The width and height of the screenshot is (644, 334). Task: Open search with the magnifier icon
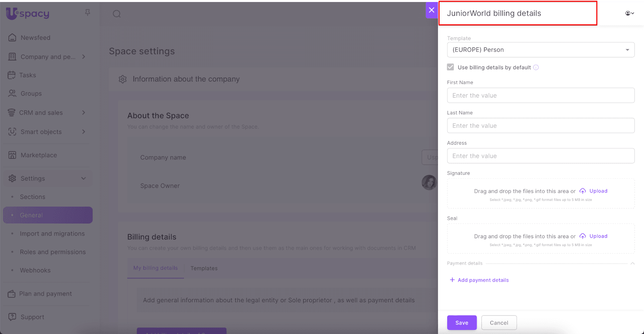117,14
